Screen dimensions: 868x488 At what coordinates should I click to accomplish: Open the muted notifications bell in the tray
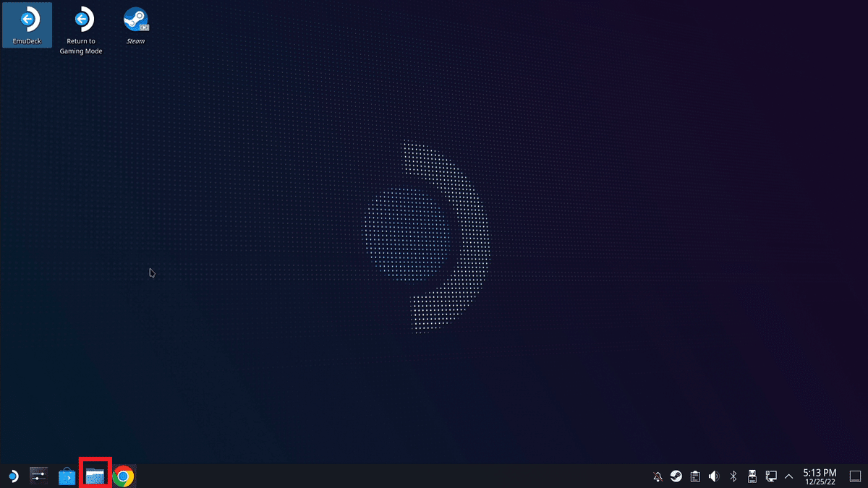[x=658, y=476]
